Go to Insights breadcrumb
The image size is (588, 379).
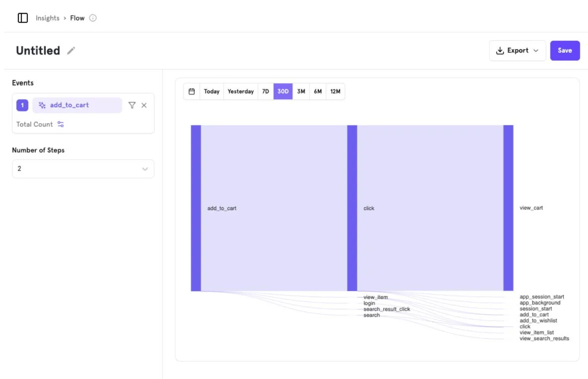pyautogui.click(x=47, y=18)
